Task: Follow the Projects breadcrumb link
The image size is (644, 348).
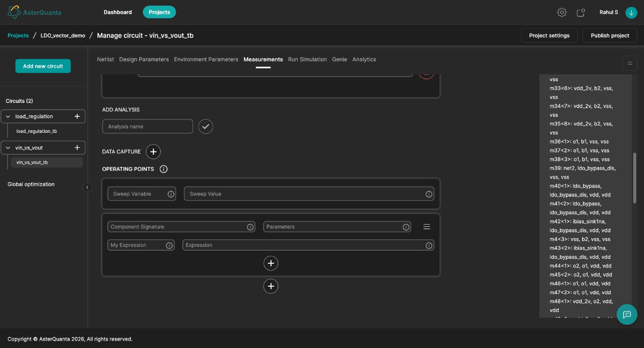Action: pos(18,36)
